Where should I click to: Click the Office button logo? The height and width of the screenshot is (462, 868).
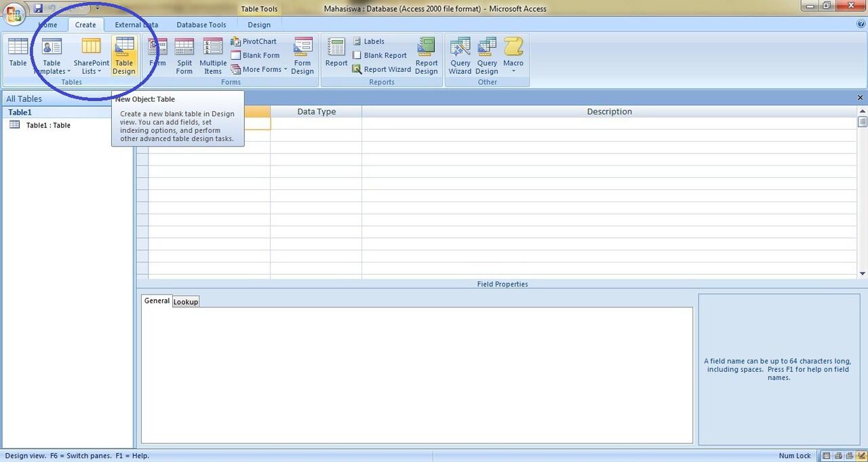point(14,13)
